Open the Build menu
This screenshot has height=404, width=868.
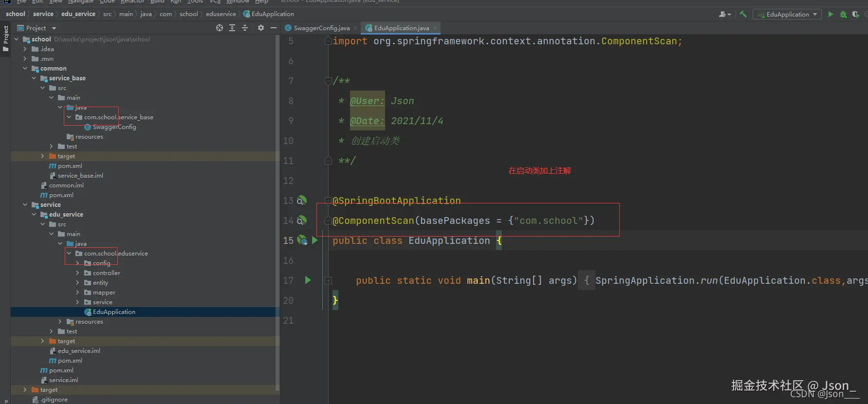[157, 2]
